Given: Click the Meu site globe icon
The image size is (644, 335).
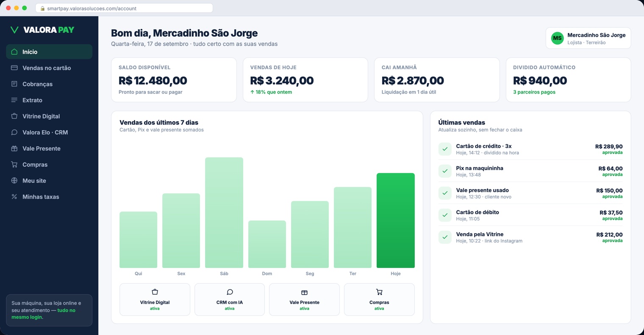Looking at the screenshot, I should [x=14, y=181].
